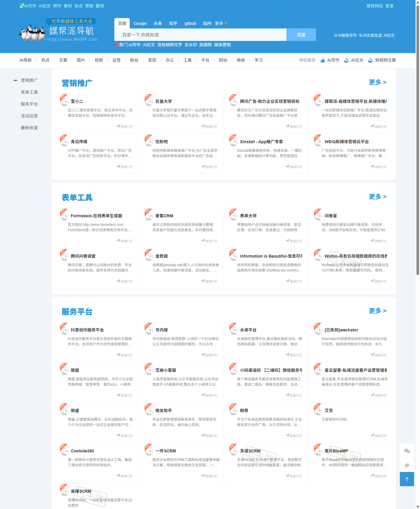The width and height of the screenshot is (420, 509).
Task: Select 最新收录 in the sidebar
Action: click(29, 128)
